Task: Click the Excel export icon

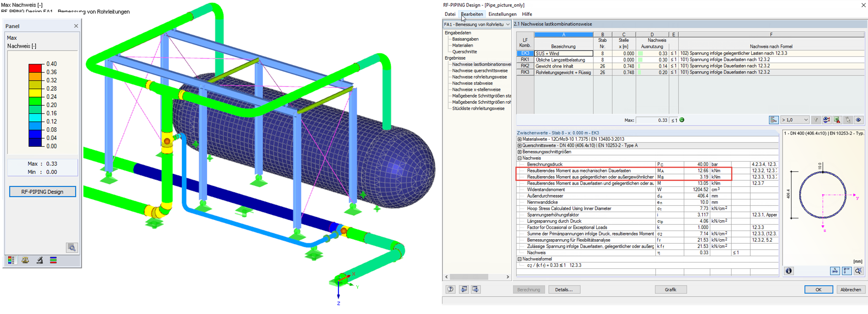Action: click(837, 120)
